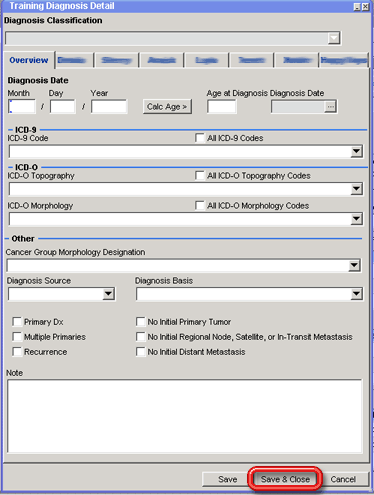Expand the Diagnosis Basis dropdown
374x495 pixels.
pos(356,294)
